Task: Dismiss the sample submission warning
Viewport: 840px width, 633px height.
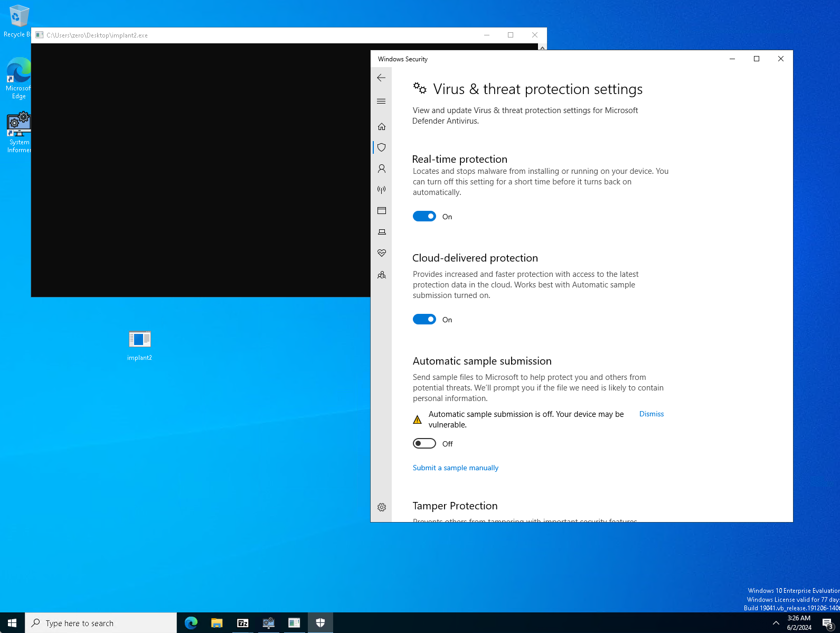Action: [x=652, y=414]
